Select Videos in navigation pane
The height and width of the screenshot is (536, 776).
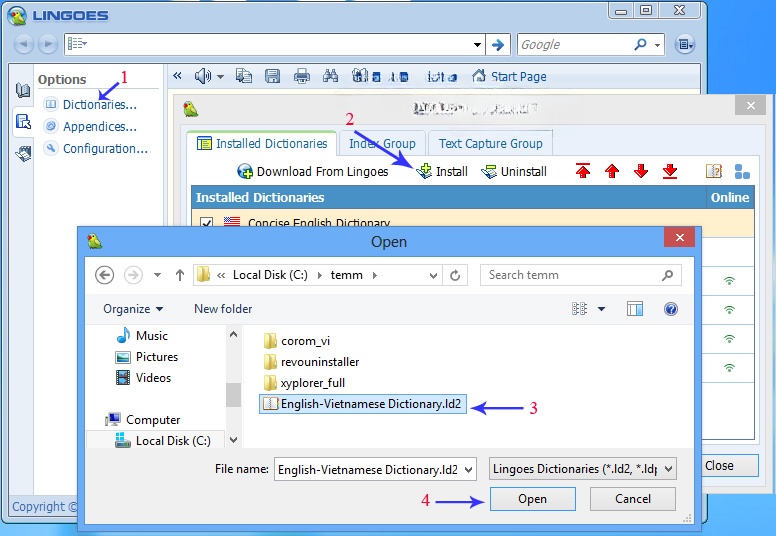144,378
